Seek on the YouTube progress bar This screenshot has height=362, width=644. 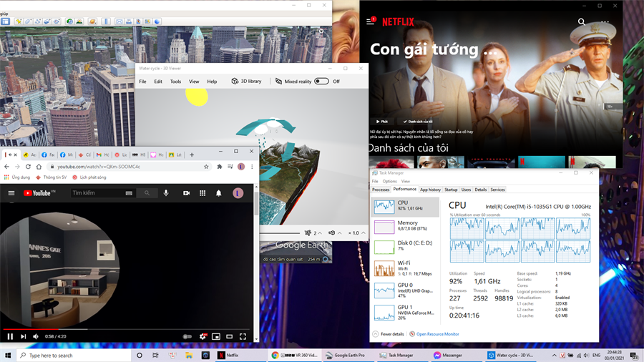[x=127, y=329]
